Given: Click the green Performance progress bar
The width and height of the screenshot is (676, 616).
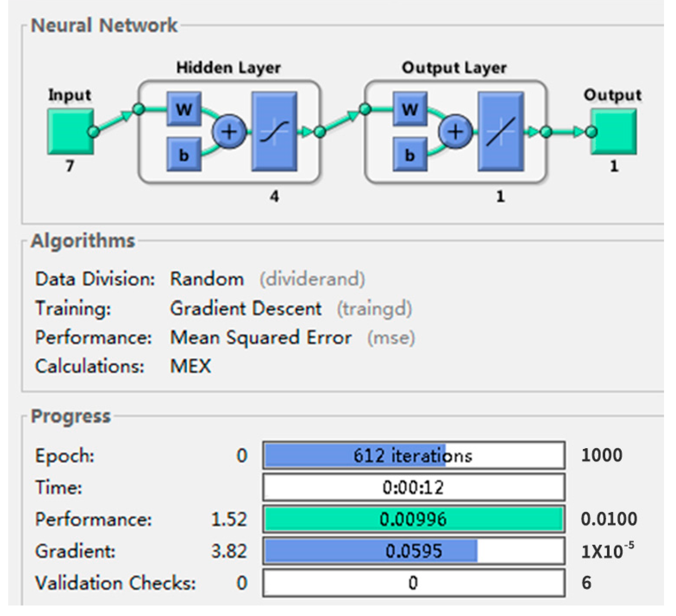Looking at the screenshot, I should point(414,519).
